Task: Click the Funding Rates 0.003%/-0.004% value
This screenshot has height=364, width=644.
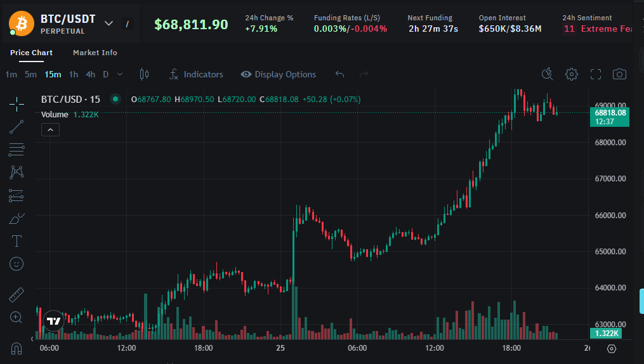Action: click(350, 29)
